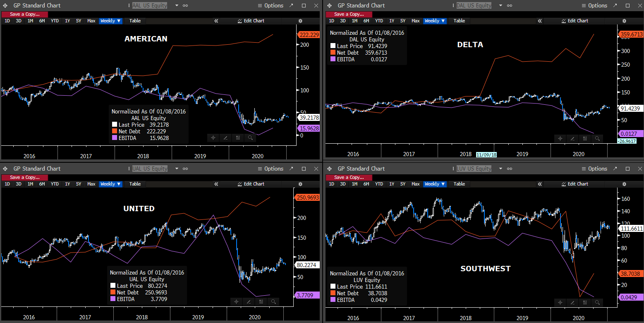Image resolution: width=644 pixels, height=323 pixels.
Task: Expand the DAL US Equity ticker dropdown arrow
Action: click(501, 5)
